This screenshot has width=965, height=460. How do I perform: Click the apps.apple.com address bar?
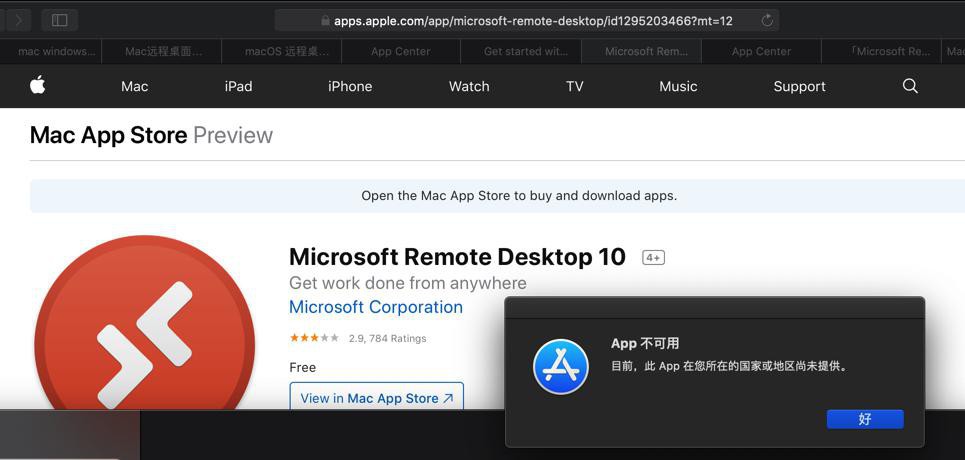[x=527, y=20]
